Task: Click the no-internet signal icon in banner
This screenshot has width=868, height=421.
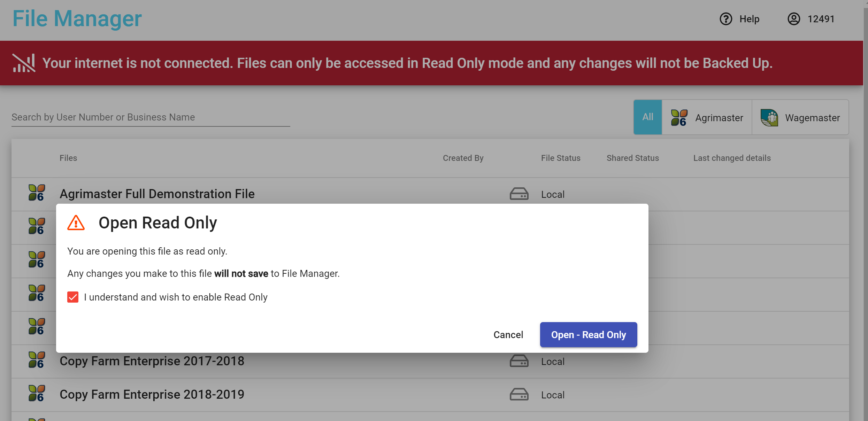Action: (x=24, y=63)
